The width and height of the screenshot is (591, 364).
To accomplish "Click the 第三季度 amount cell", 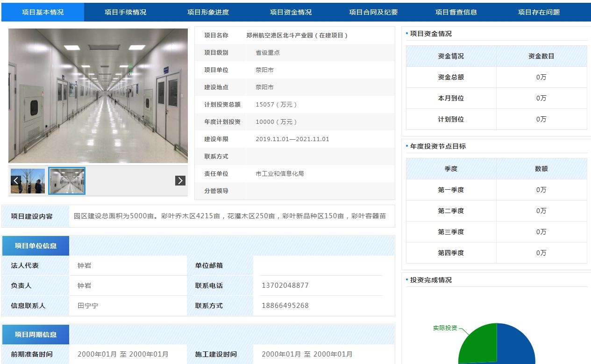I will tap(541, 232).
